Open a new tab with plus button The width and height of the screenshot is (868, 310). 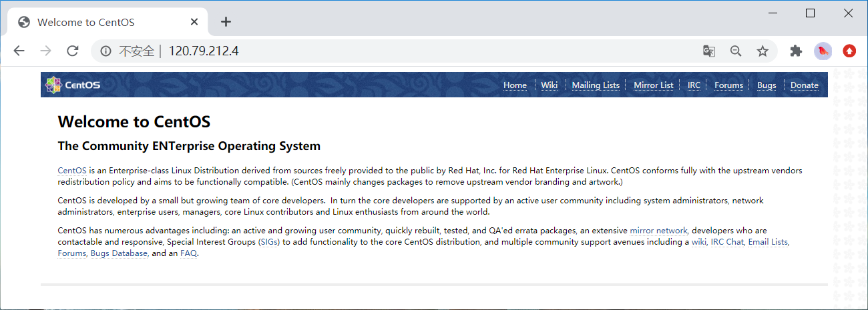click(x=226, y=22)
